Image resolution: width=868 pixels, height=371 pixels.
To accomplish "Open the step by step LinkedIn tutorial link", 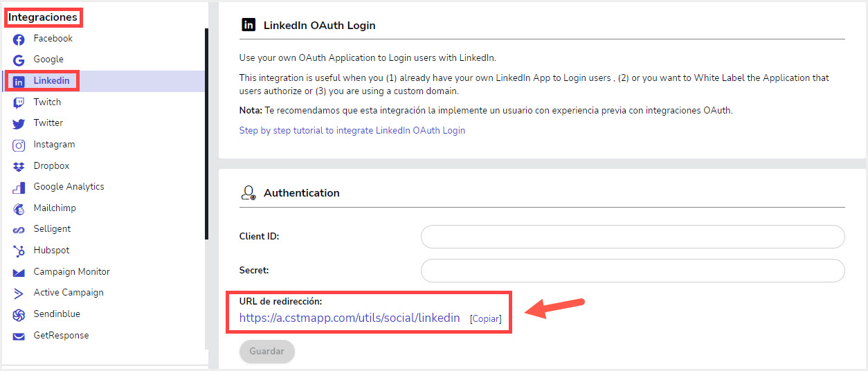I will click(352, 130).
